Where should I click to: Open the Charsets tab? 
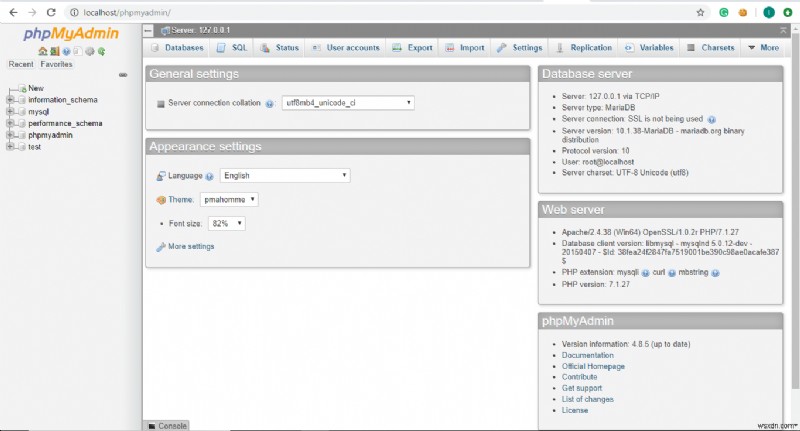pos(711,47)
